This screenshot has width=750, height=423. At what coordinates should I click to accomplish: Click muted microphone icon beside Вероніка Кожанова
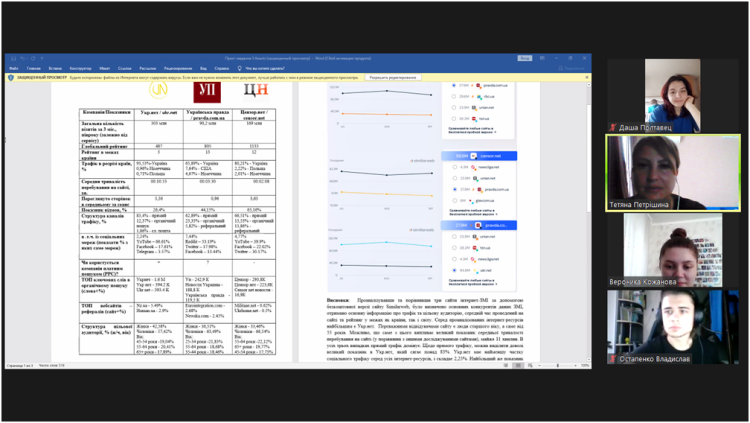click(613, 281)
